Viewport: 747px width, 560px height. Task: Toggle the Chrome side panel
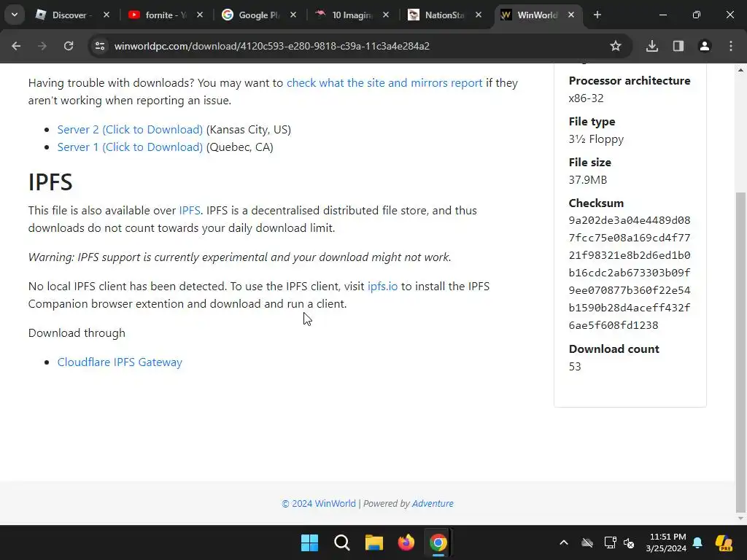click(678, 46)
